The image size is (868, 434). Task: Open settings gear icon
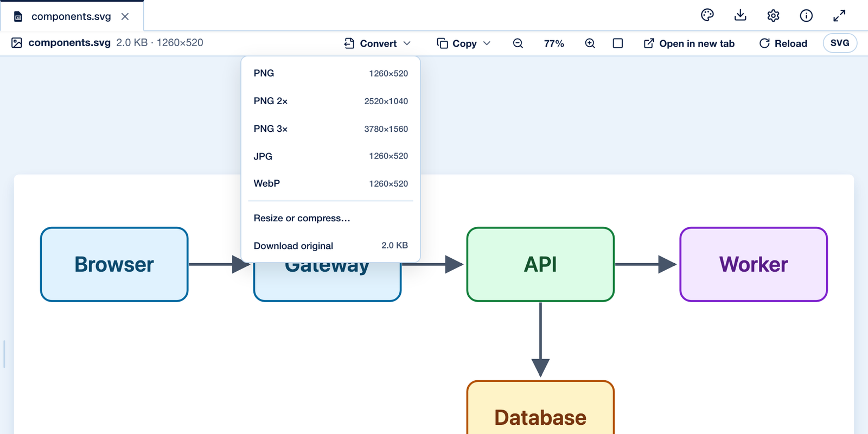click(774, 16)
